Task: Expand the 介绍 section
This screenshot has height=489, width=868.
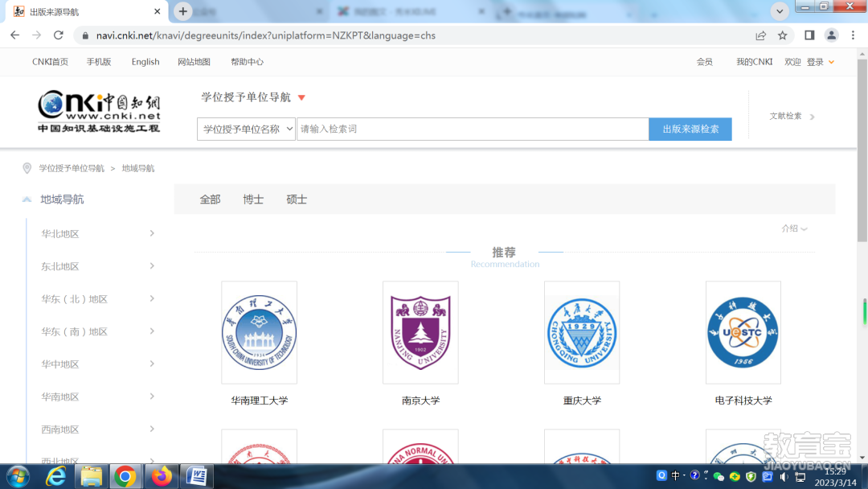Action: pos(794,228)
